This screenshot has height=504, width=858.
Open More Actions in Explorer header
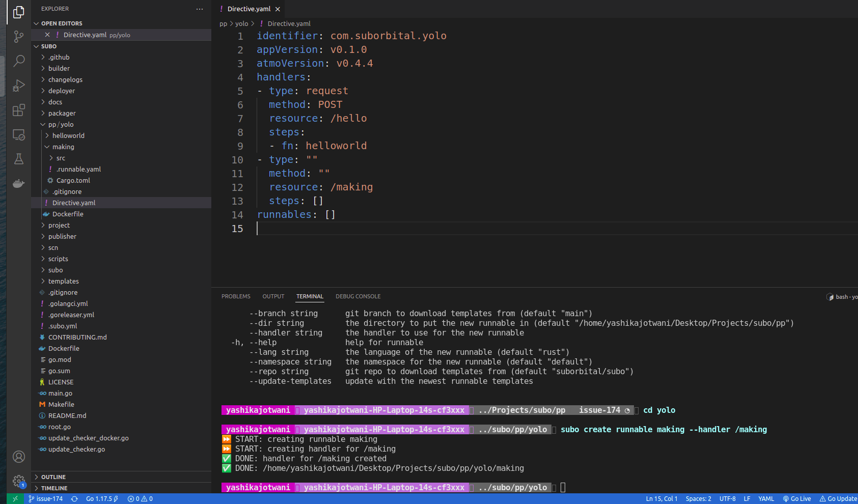point(200,9)
